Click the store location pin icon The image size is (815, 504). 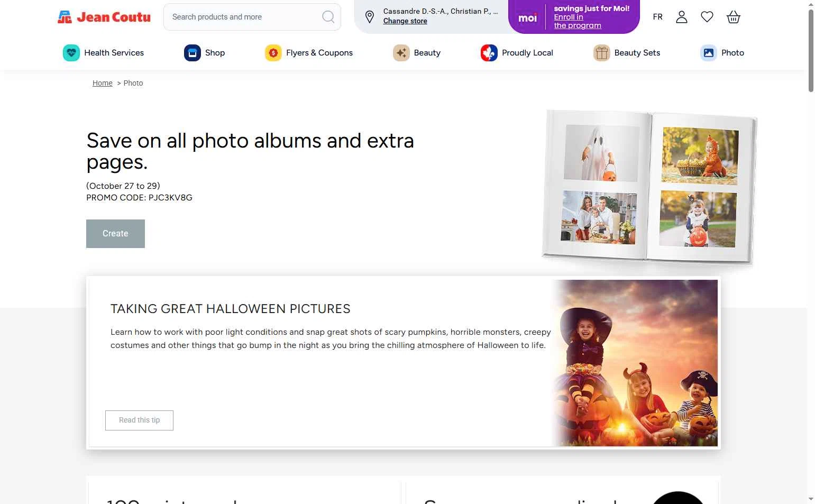click(370, 17)
